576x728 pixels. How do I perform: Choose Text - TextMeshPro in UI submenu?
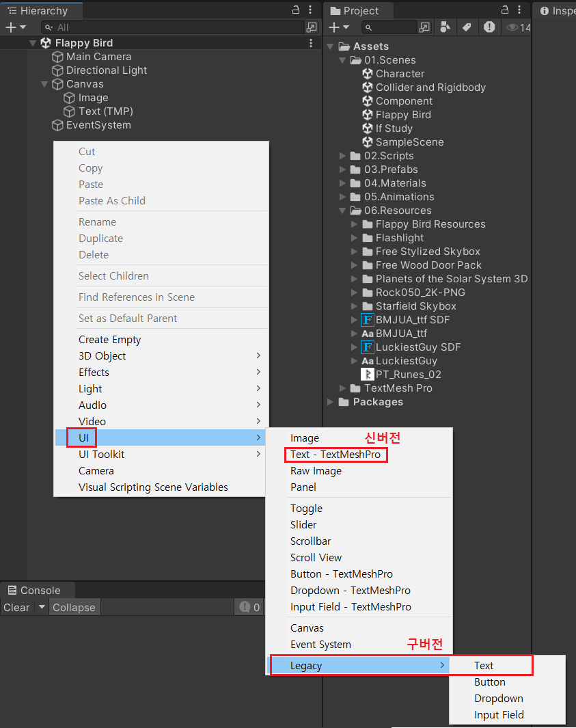(335, 455)
